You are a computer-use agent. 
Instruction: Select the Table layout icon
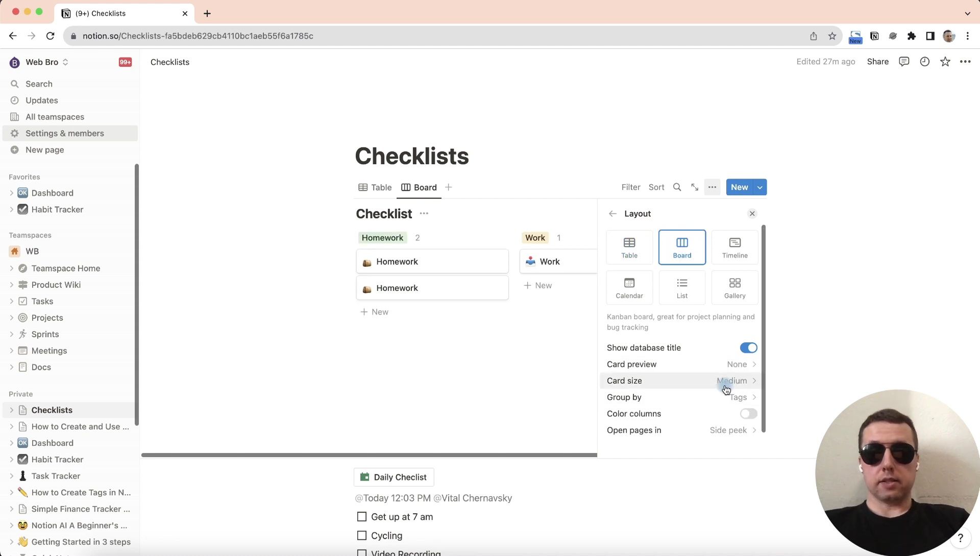(x=629, y=247)
